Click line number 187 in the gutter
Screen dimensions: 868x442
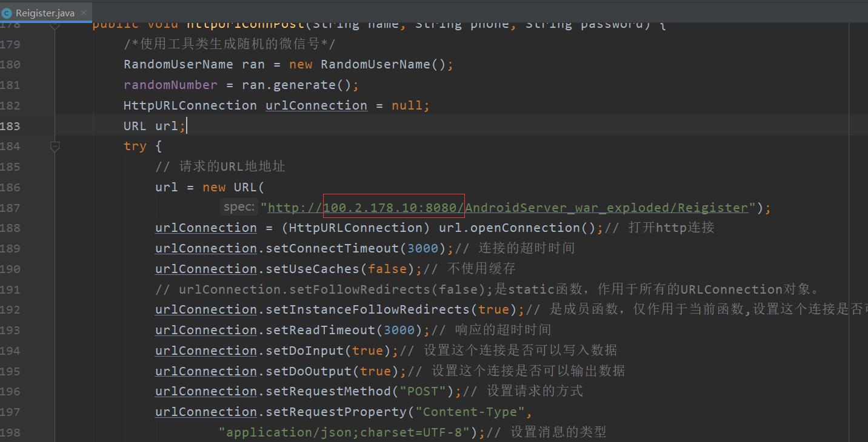(10, 208)
